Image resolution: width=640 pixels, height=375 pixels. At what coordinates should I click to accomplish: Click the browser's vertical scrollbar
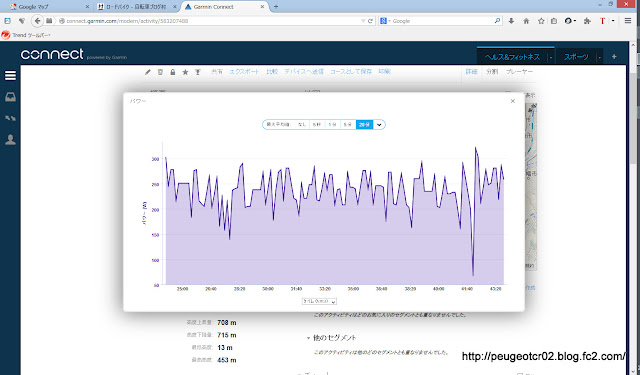(x=633, y=114)
